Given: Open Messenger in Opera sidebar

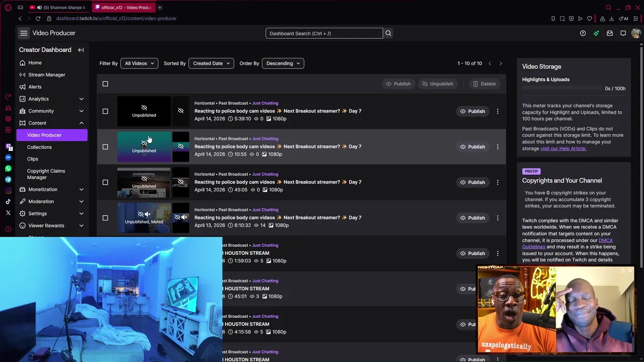Looking at the screenshot, I should click(x=8, y=158).
